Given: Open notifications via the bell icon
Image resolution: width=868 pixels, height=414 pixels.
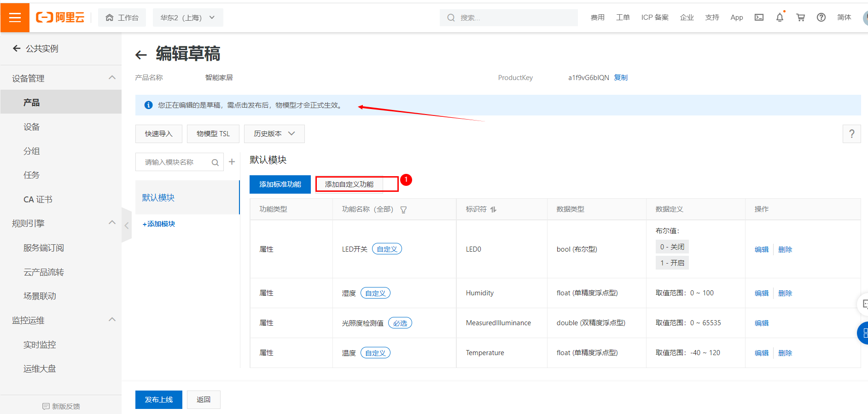Looking at the screenshot, I should pos(780,17).
